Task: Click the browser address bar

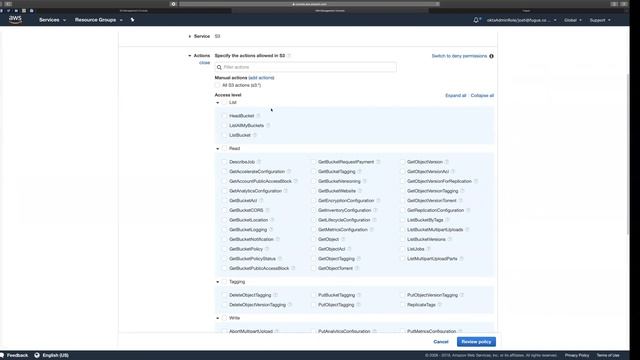Action: [309, 4]
